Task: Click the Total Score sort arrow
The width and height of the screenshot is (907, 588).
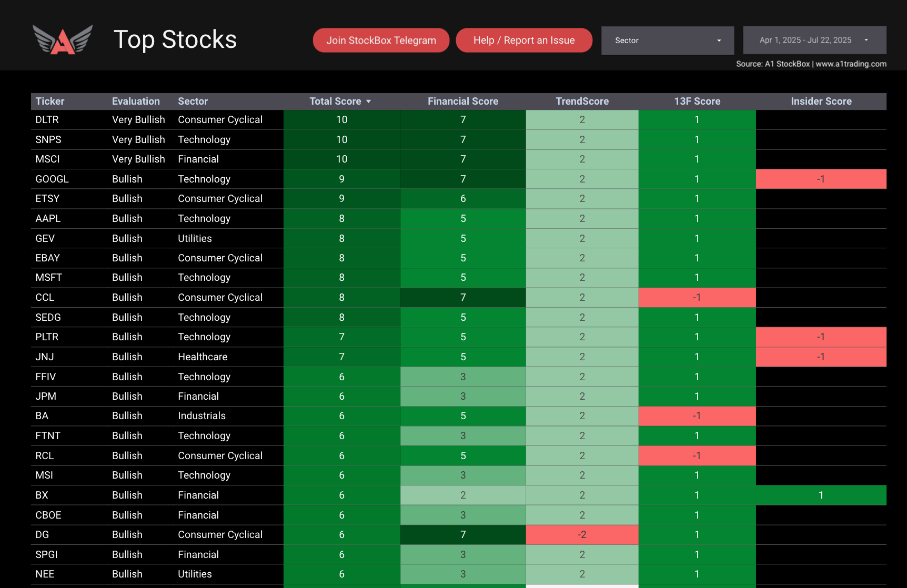Action: pos(369,101)
